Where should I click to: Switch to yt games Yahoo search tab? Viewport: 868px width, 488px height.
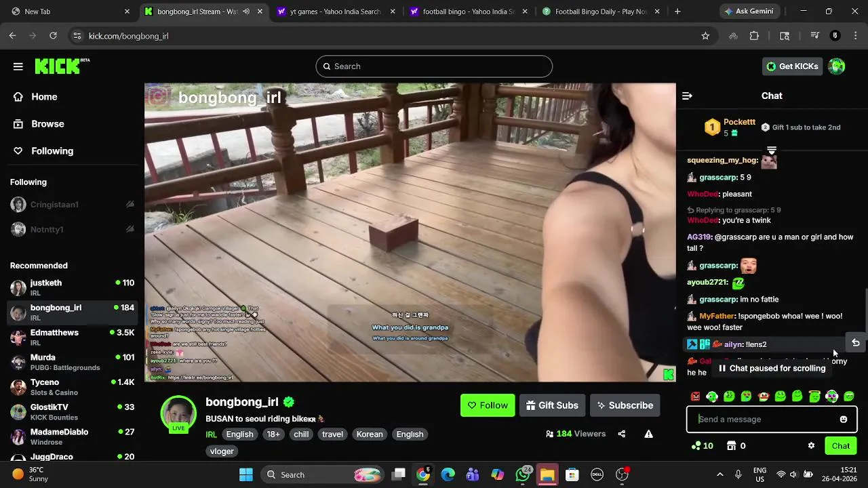pos(336,12)
